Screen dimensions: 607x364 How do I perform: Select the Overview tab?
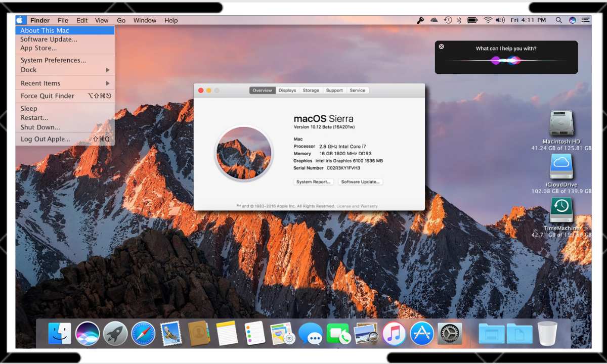tap(263, 90)
